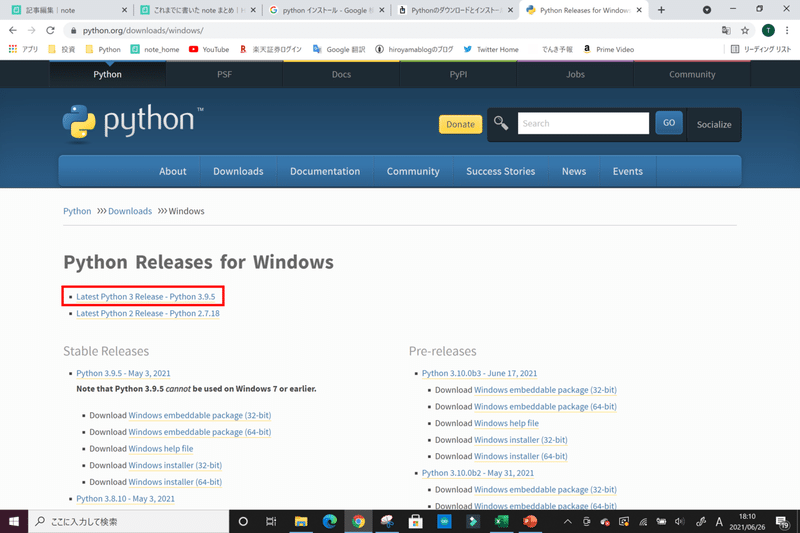This screenshot has height=533, width=800.
Task: Select the Jobs top navigation tab
Action: [575, 74]
